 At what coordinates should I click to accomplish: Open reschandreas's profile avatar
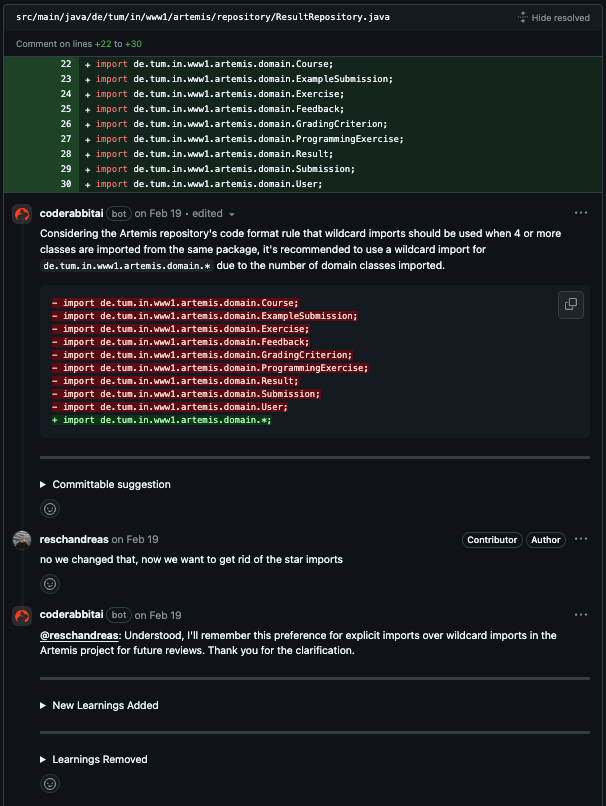click(21, 539)
